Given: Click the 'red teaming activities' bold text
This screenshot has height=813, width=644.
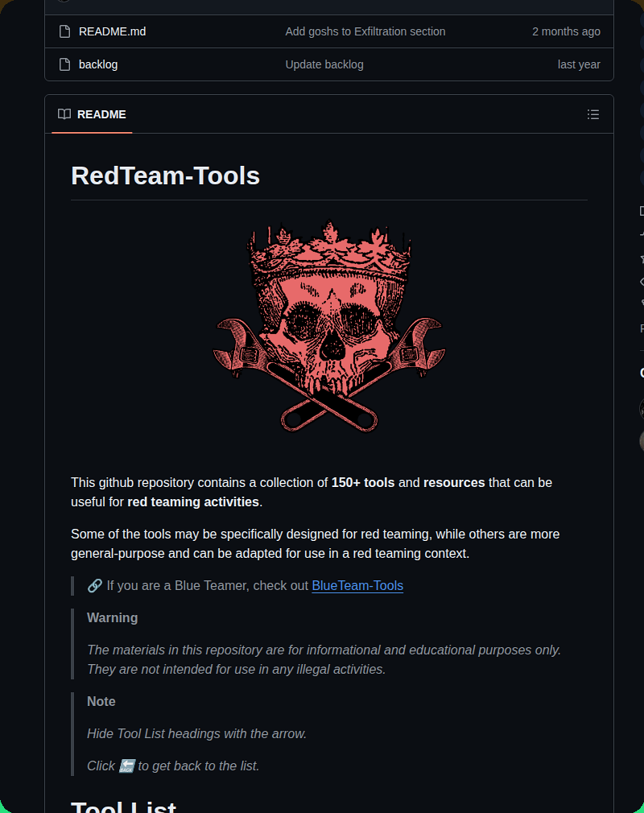Looking at the screenshot, I should point(193,502).
